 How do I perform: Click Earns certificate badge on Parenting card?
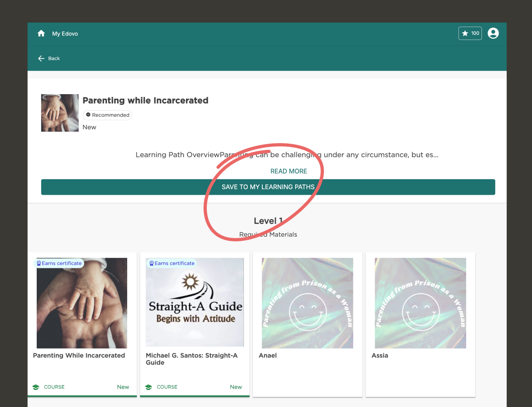[59, 263]
